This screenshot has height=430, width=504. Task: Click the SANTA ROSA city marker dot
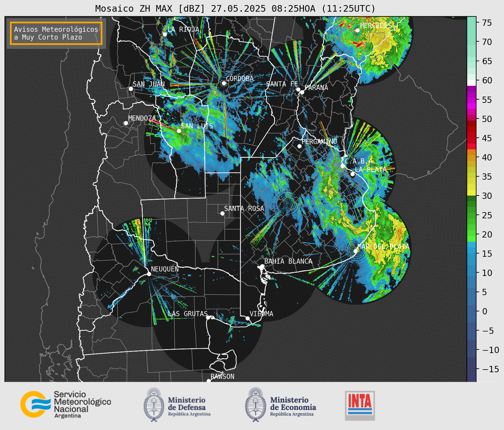click(x=222, y=213)
